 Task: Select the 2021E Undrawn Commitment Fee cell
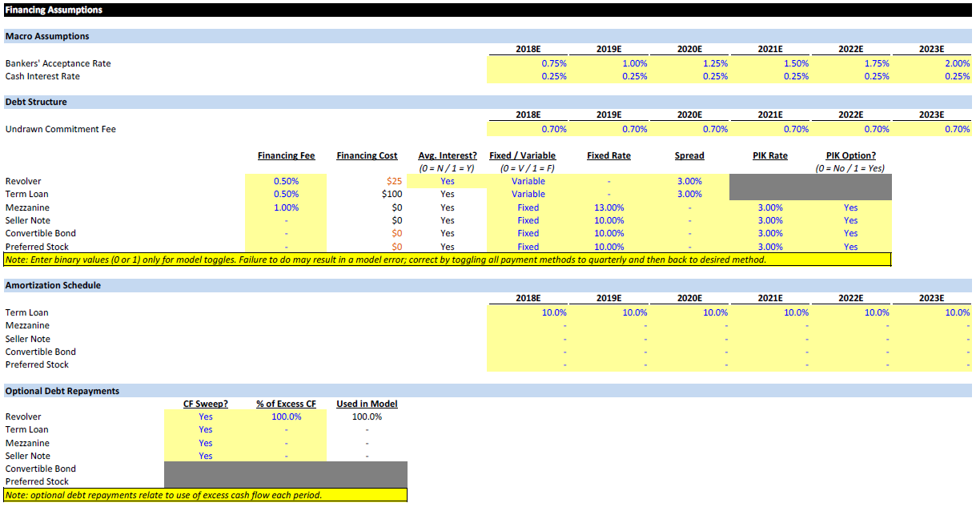[x=769, y=129]
